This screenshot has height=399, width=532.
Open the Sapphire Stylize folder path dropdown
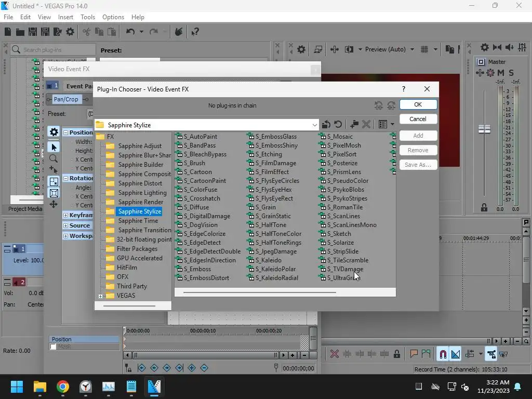(314, 125)
